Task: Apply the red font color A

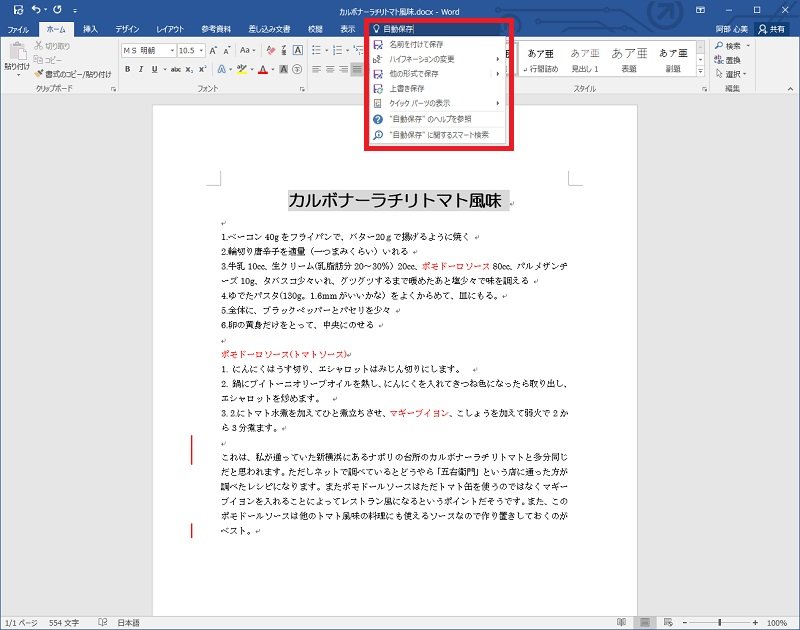Action: tap(263, 69)
